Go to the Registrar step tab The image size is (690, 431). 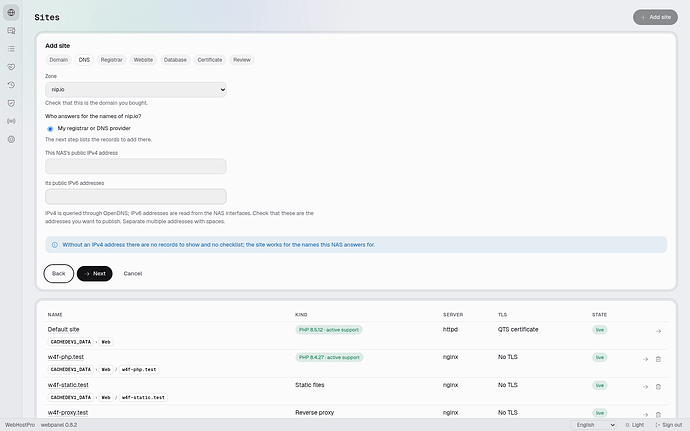tap(111, 60)
